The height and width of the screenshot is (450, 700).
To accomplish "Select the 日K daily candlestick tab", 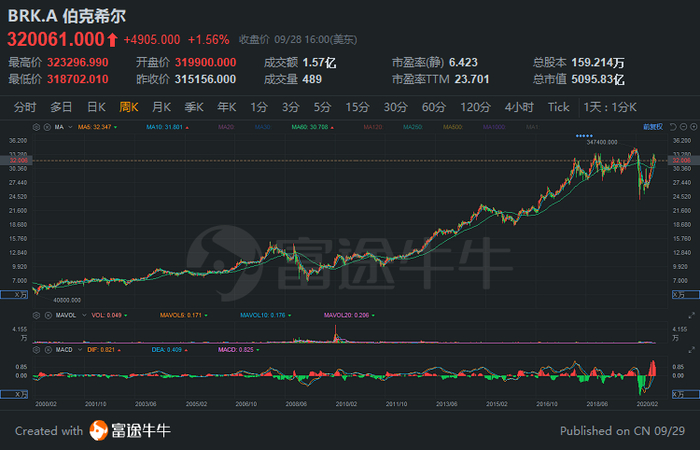I will pyautogui.click(x=96, y=107).
